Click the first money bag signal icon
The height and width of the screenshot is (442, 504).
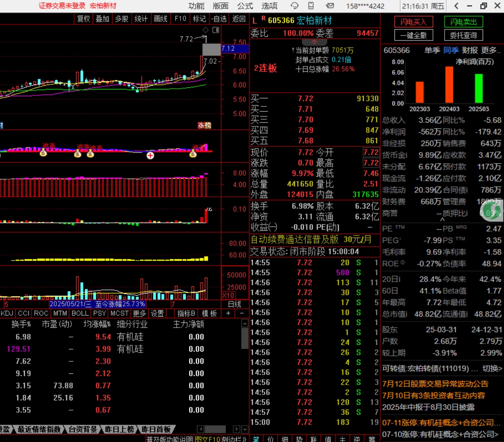[x=43, y=153]
